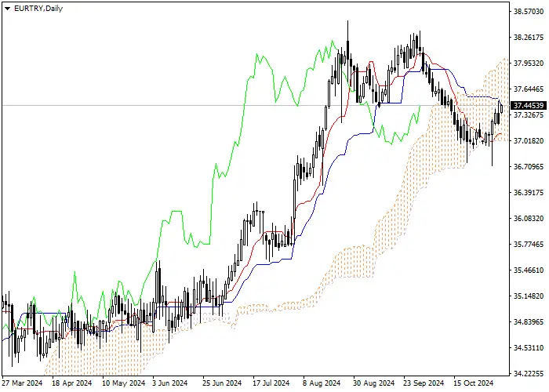Click price axis value 36.39175
Viewport: 549px width, 392px height.
pyautogui.click(x=529, y=193)
